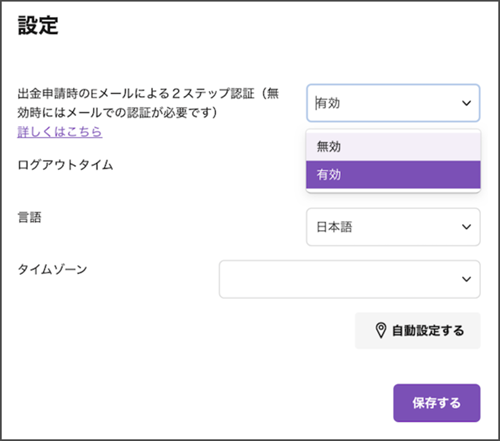Click the 言語 label text
The image size is (500, 441).
coord(29,217)
